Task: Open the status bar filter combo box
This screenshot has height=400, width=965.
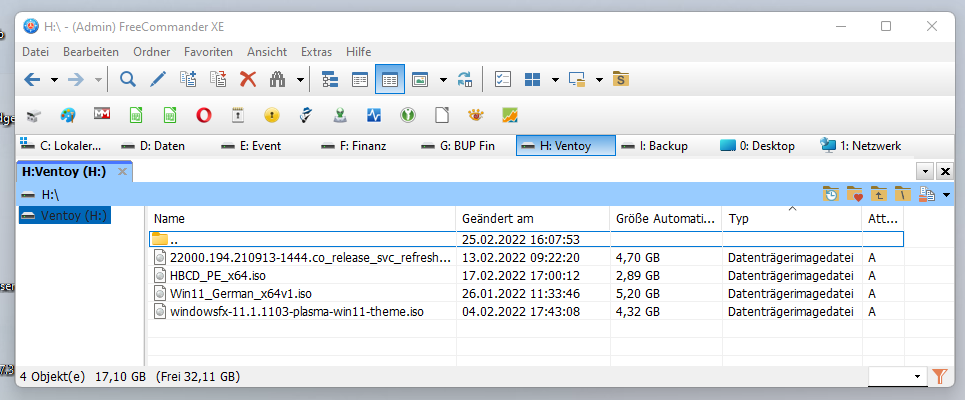Action: pyautogui.click(x=897, y=376)
